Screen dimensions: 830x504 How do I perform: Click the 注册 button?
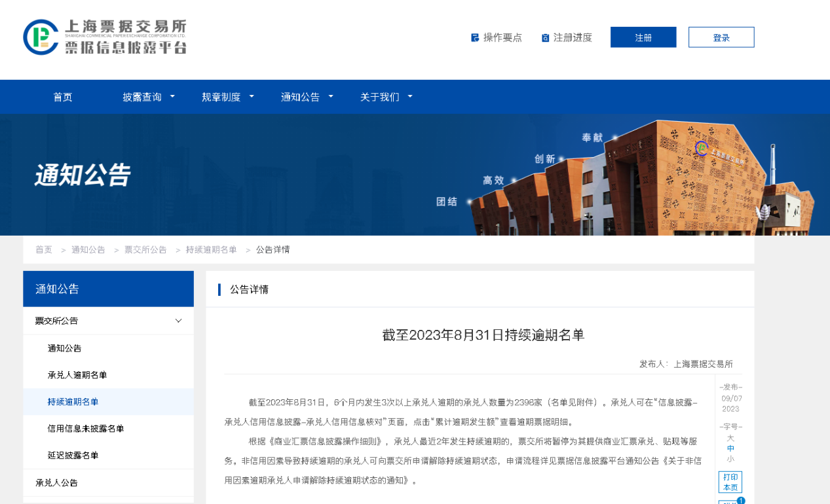(x=643, y=37)
